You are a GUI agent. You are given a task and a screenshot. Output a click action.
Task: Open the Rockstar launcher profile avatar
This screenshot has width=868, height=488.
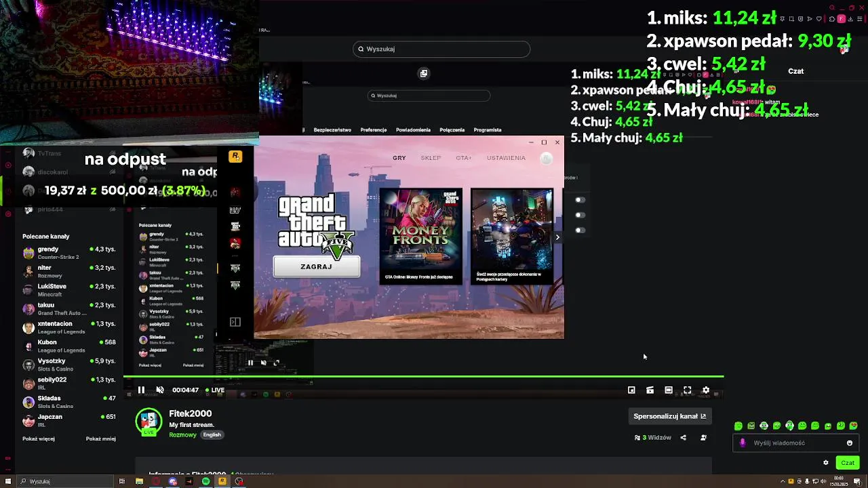coord(547,158)
